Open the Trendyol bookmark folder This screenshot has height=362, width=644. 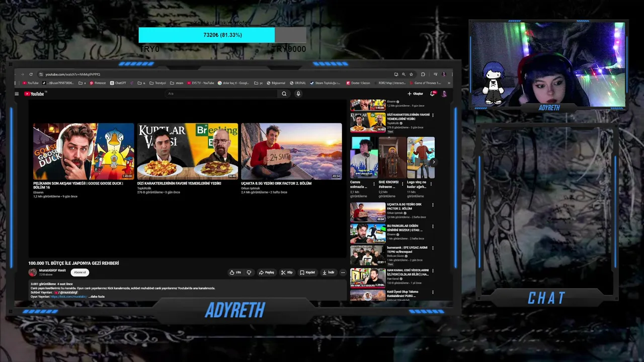[157, 83]
